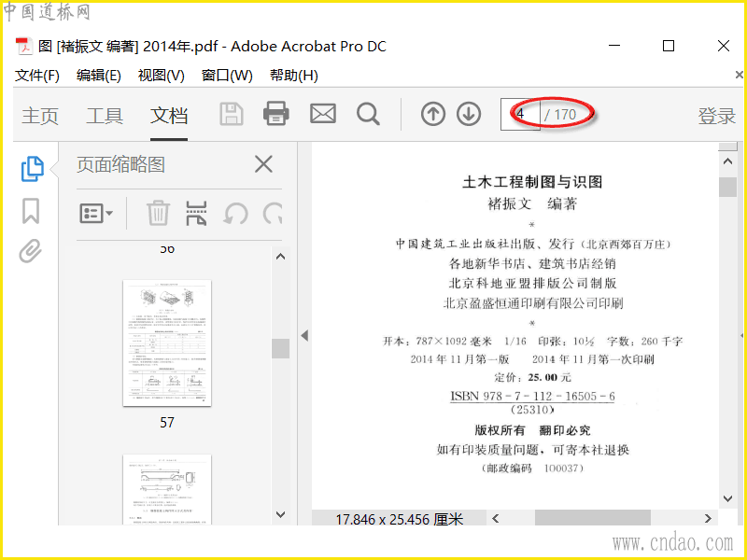The image size is (747, 560).
Task: Open the Find search magnifier
Action: pos(368,114)
